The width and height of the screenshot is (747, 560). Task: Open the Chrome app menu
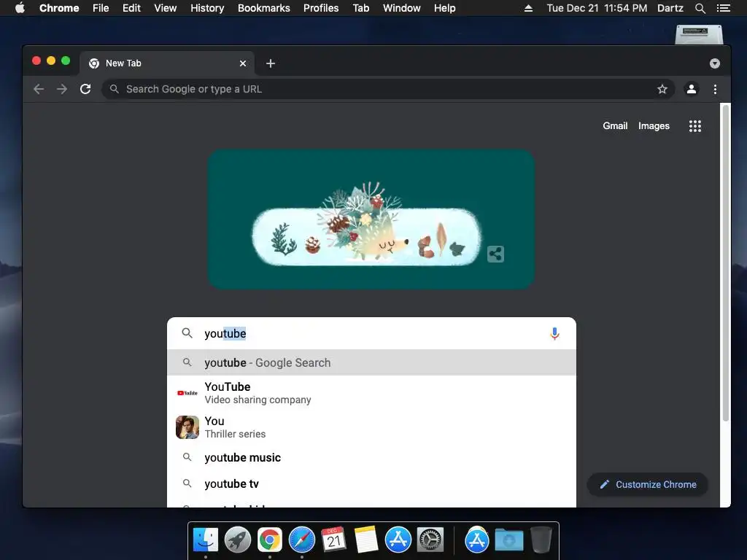click(x=59, y=8)
